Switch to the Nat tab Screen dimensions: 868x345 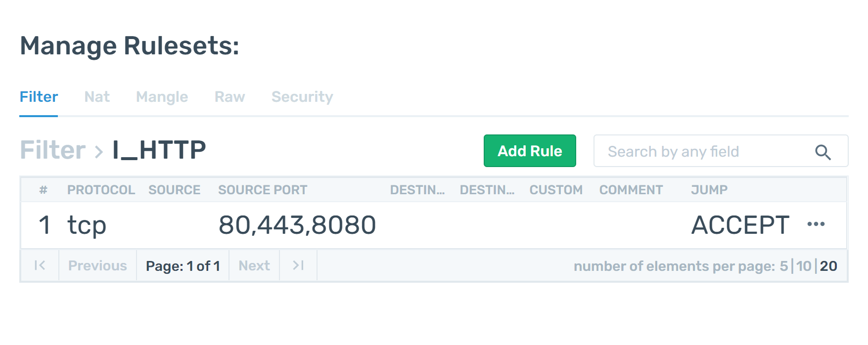[x=97, y=97]
